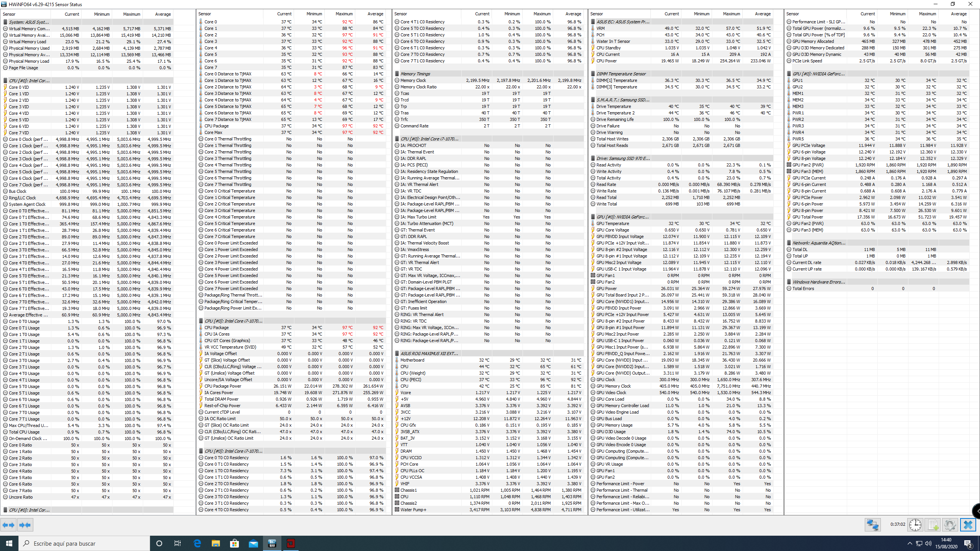Select the Windows Hardware Errors group header
The image size is (980, 551).
pos(818,282)
